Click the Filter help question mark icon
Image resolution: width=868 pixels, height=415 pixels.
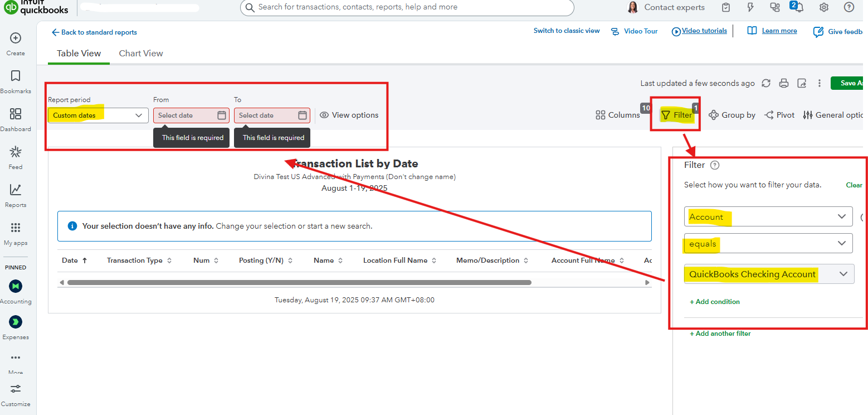point(715,165)
